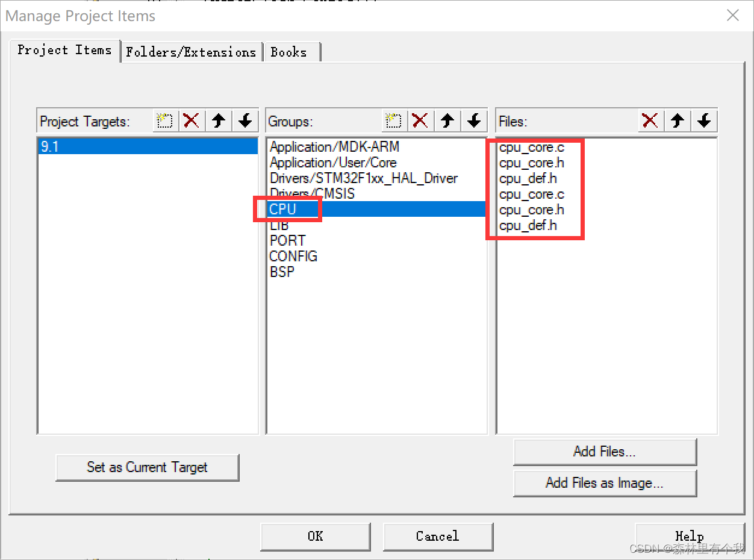Select the Drivers/CMSIS group
Viewport: 754px width, 560px height.
tap(376, 194)
